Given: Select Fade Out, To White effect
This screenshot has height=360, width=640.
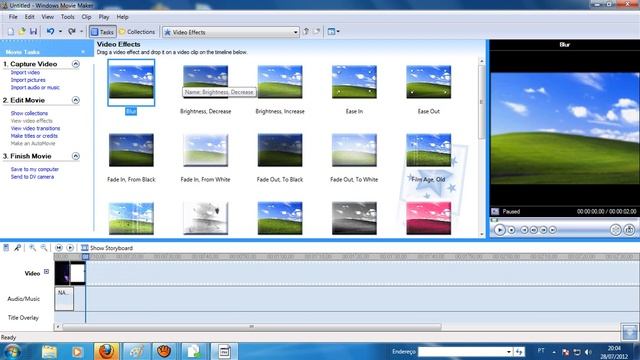Looking at the screenshot, I should coord(354,150).
